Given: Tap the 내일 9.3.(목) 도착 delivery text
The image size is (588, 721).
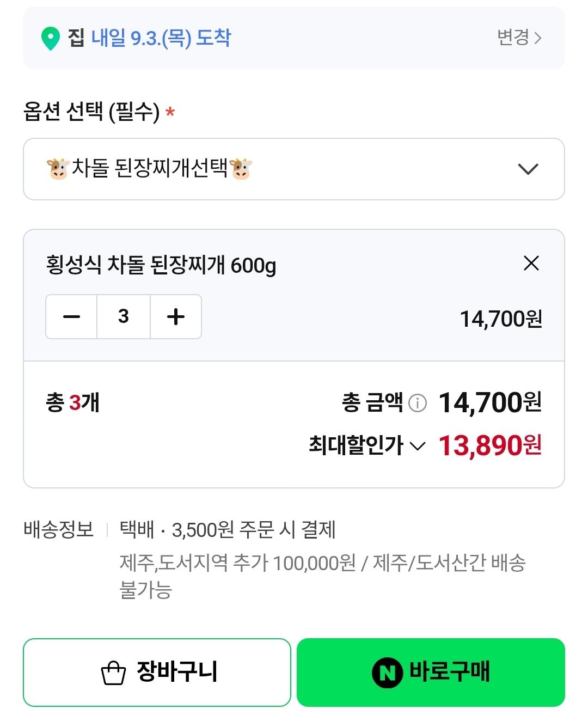Looking at the screenshot, I should point(161,38).
